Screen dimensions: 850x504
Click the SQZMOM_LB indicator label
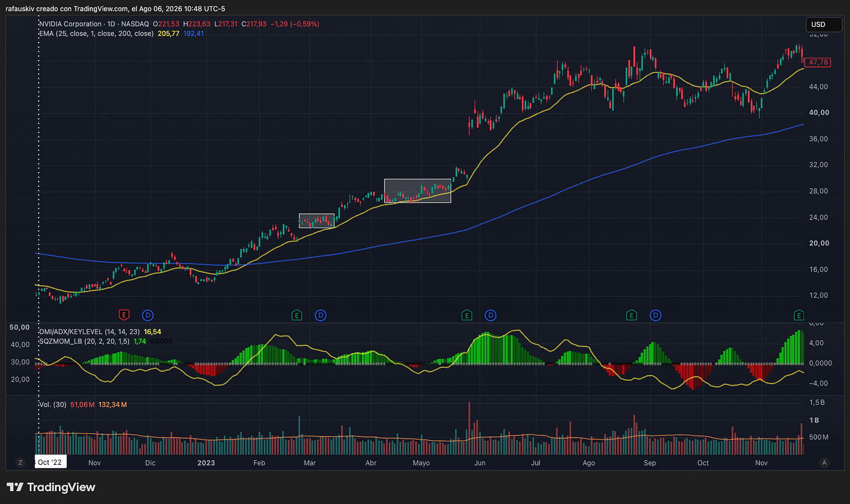click(x=84, y=341)
